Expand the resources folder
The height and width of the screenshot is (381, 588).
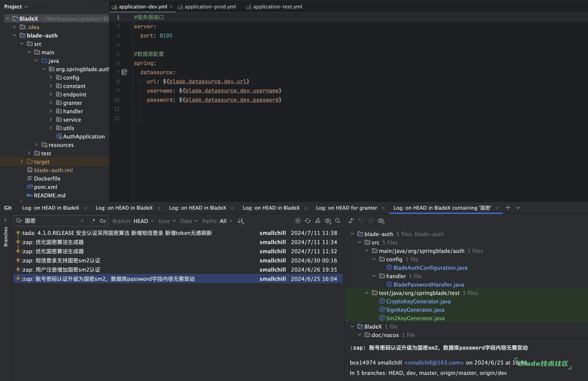pos(36,144)
